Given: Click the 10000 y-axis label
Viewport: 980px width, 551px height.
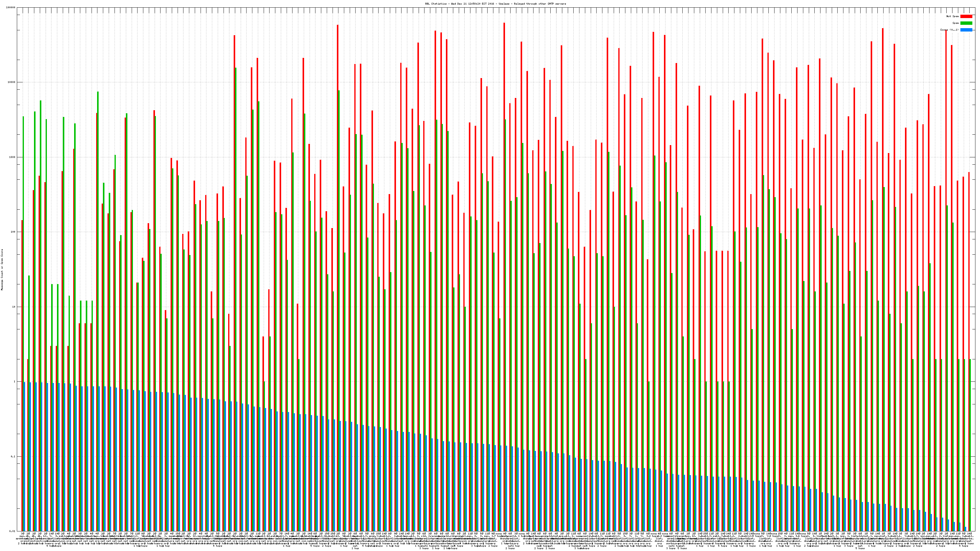Looking at the screenshot, I should click(x=11, y=83).
